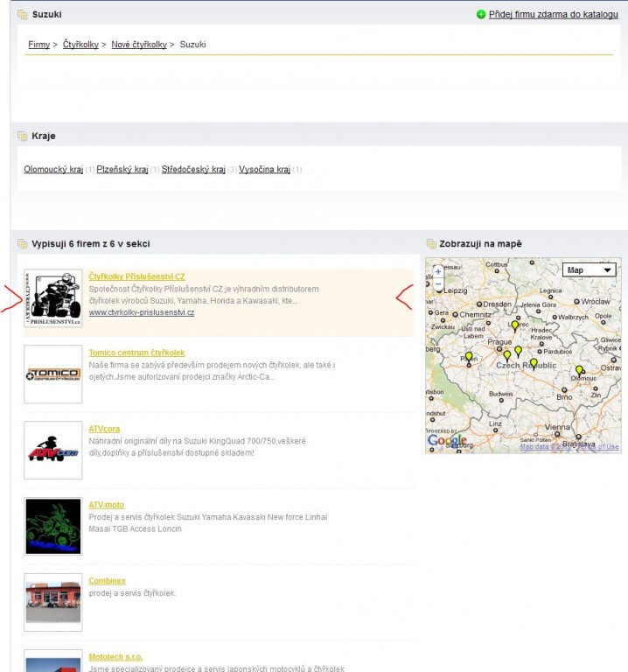Click the yellow map marker near Liberec
The height and width of the screenshot is (672, 628).
(x=515, y=326)
